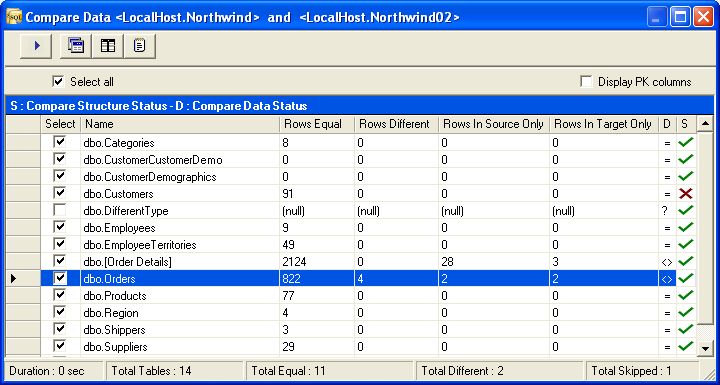Click the SQL application icon in the title bar
The height and width of the screenshot is (385, 720).
tap(14, 17)
